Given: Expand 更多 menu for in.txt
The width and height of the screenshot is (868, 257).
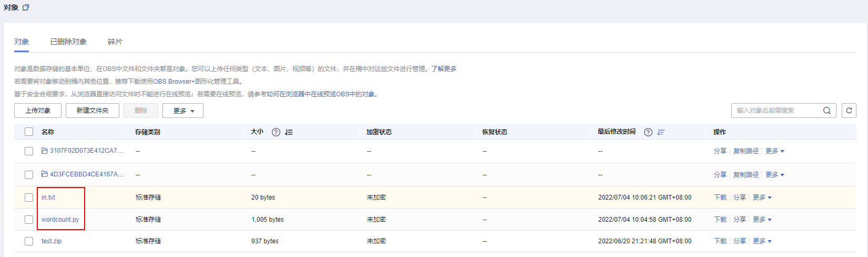Looking at the screenshot, I should click(x=762, y=197).
